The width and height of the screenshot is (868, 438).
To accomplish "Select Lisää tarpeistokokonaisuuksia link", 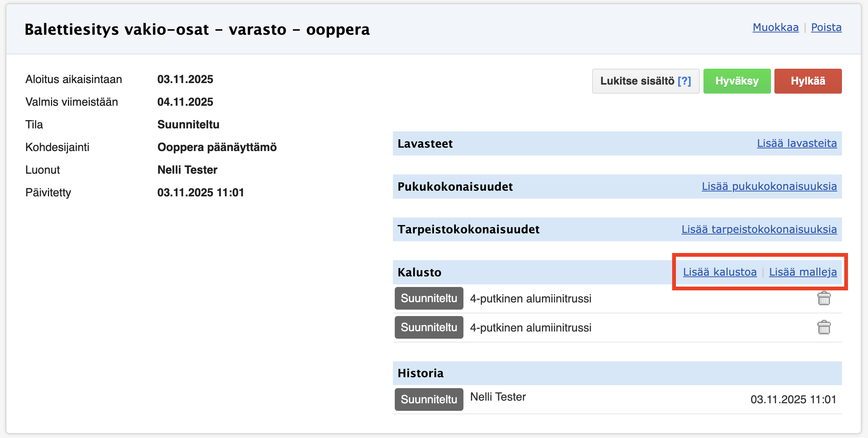I will [759, 229].
